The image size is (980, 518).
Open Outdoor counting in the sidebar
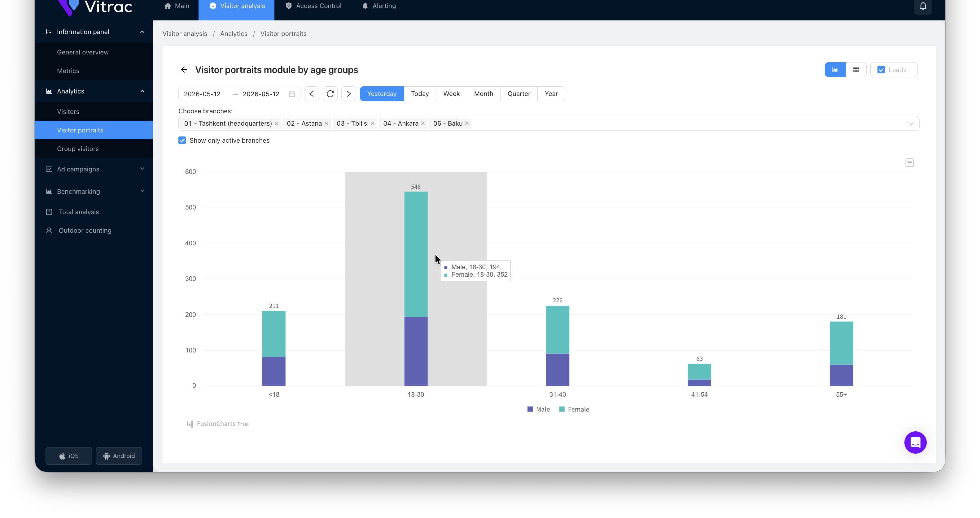[x=94, y=230]
